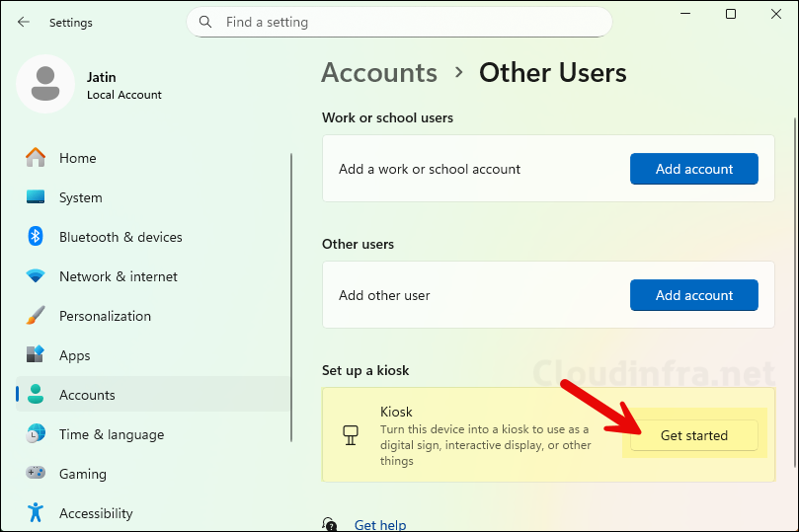Viewport: 799px width, 532px height.
Task: Select Accounts in the sidebar menu
Action: 87,395
